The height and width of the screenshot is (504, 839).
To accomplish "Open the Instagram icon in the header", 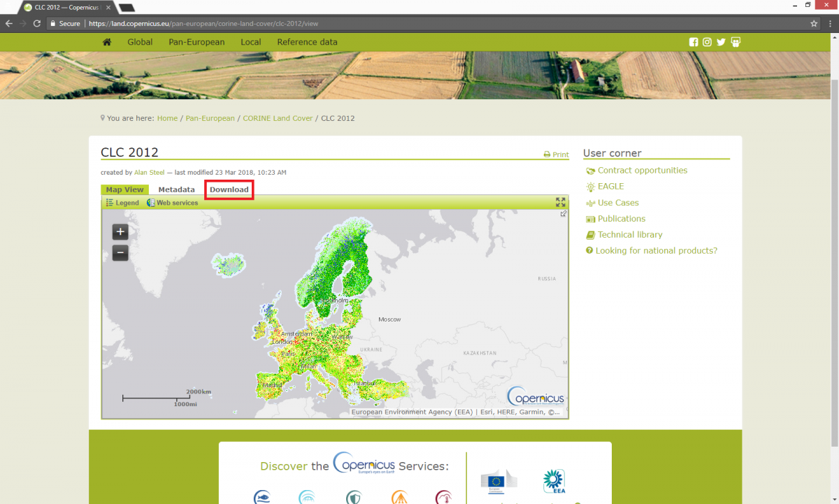I will pos(707,42).
